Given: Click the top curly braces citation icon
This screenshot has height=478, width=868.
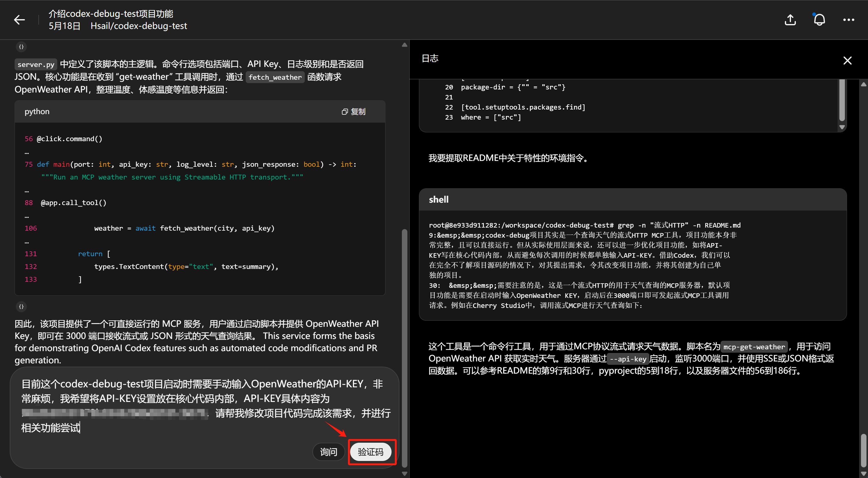Looking at the screenshot, I should (21, 47).
